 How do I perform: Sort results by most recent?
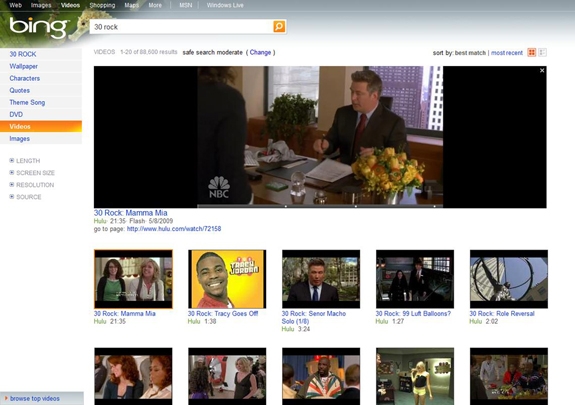point(507,53)
